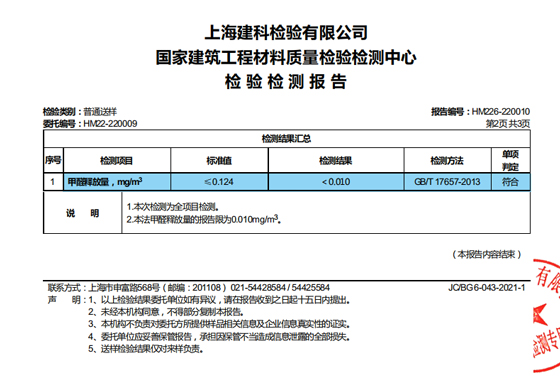Click the 检测项目 column header
Image resolution: width=560 pixels, height=379 pixels.
117,160
